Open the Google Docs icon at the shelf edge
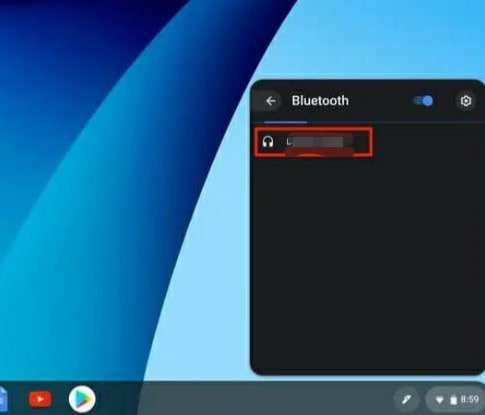This screenshot has width=485, height=415. 3,399
